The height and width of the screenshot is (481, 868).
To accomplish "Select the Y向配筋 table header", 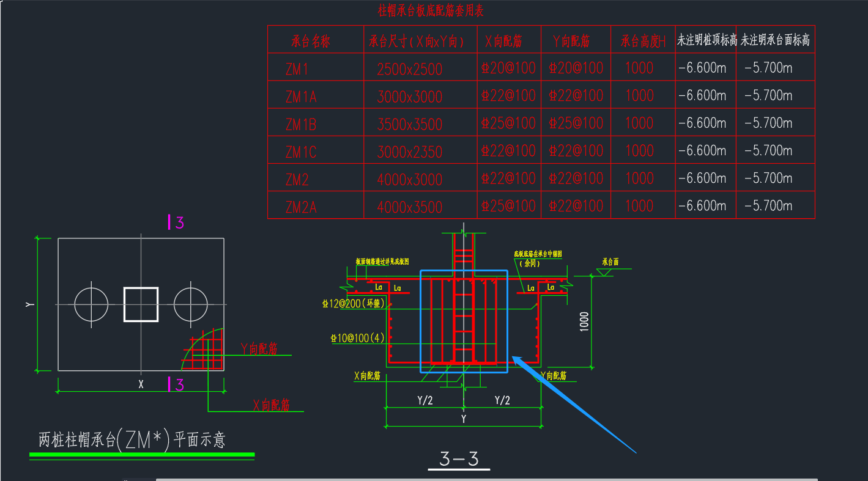I will tap(571, 42).
